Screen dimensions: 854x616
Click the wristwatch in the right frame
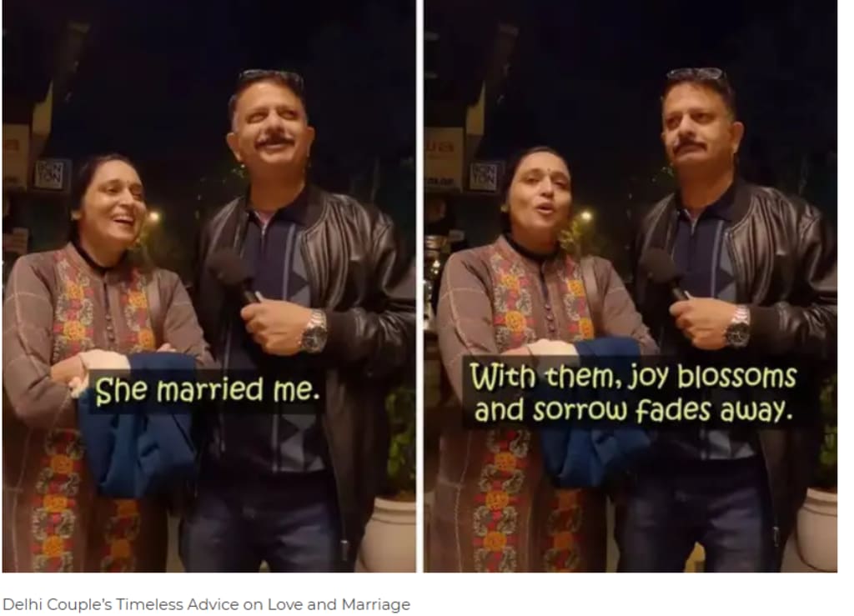point(738,327)
